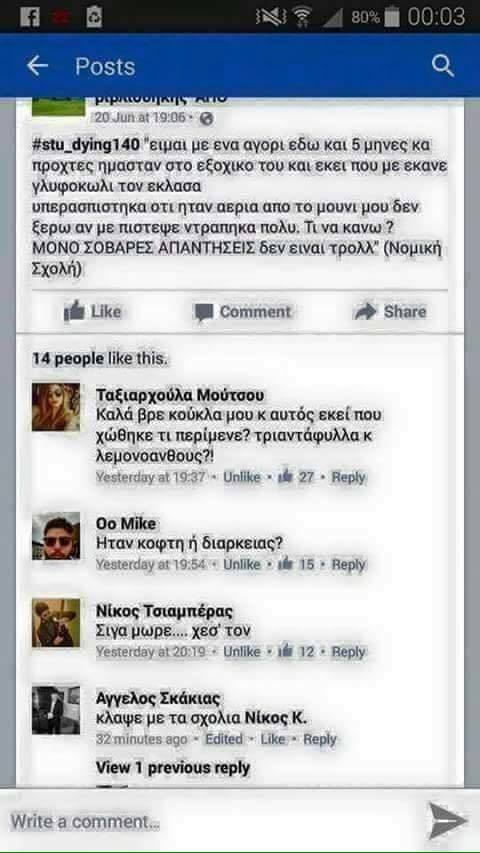
Task: Open the globe privacy icon beside post date
Action: pyautogui.click(x=207, y=118)
